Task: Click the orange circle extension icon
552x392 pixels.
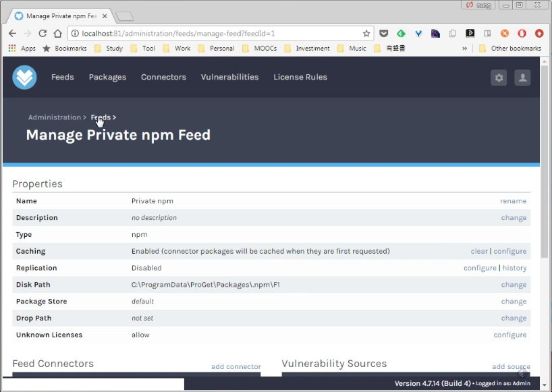Action: [505, 34]
